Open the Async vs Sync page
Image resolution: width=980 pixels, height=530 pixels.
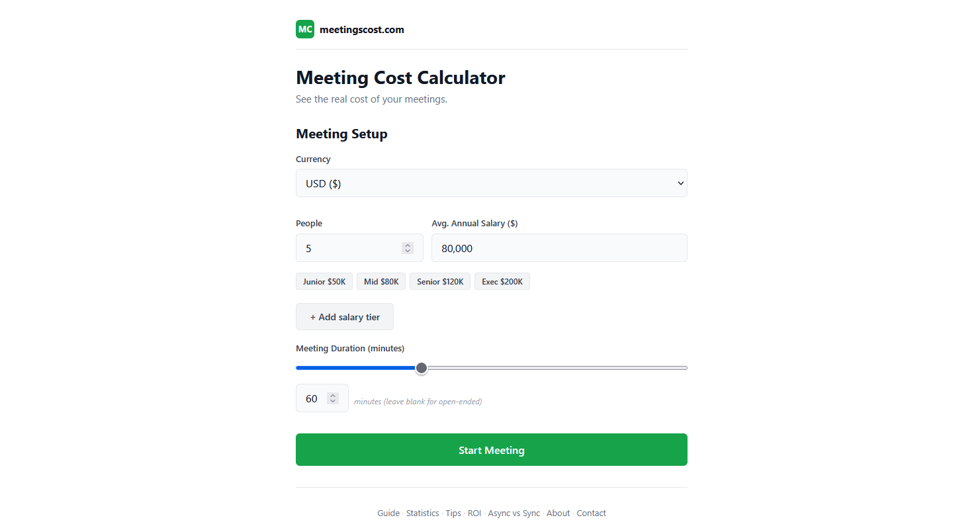click(514, 513)
